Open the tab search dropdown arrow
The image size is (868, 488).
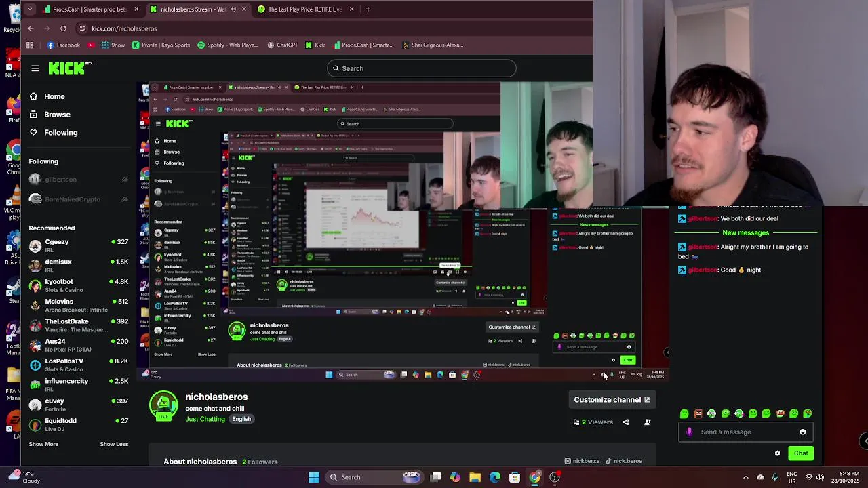(29, 9)
